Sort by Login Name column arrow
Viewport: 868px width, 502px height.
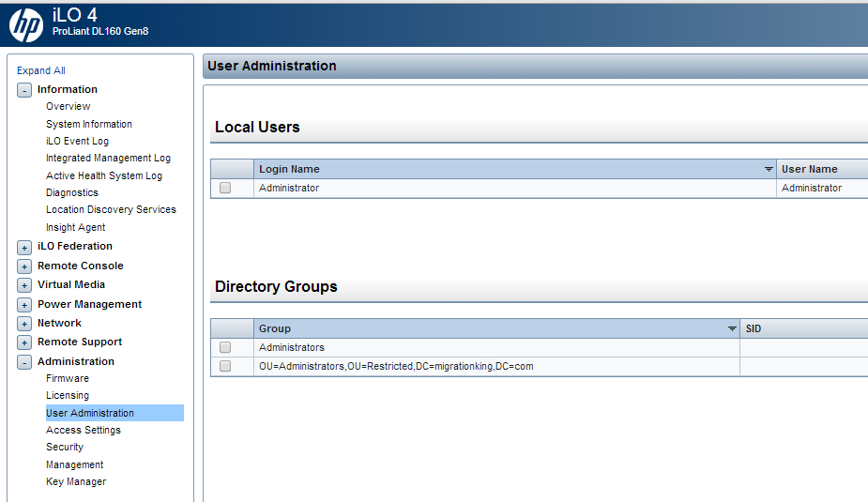point(769,169)
